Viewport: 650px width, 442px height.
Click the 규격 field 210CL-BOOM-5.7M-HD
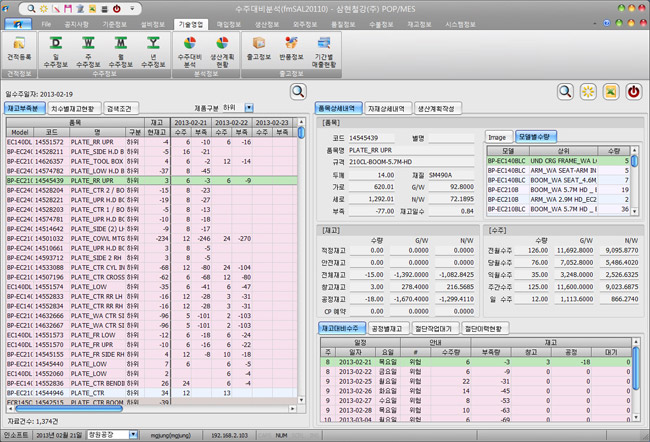pyautogui.click(x=411, y=162)
